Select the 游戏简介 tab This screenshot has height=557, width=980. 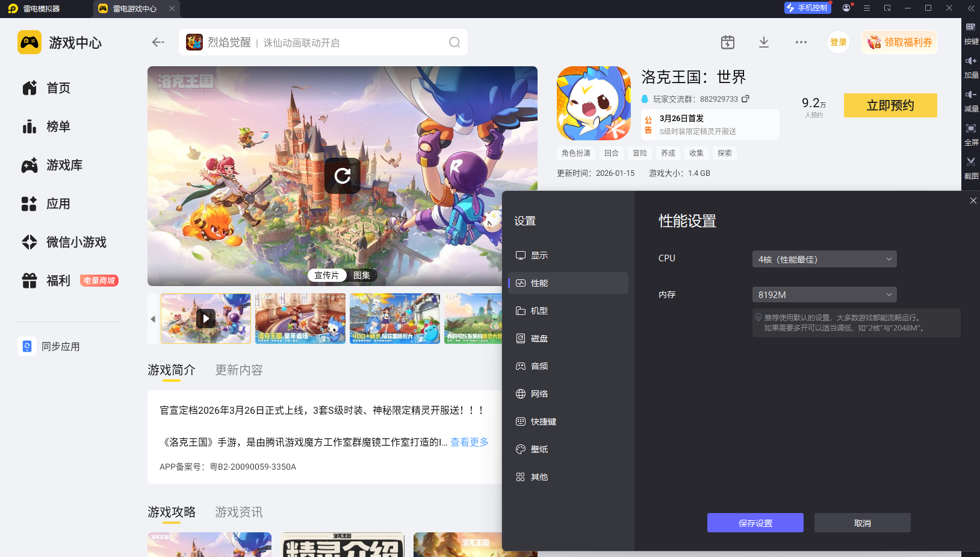pyautogui.click(x=172, y=370)
